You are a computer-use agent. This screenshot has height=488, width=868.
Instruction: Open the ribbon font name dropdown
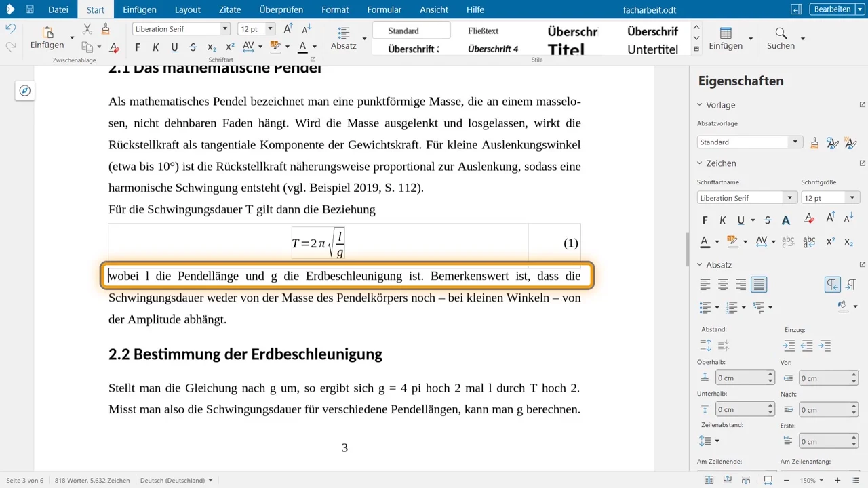point(225,29)
